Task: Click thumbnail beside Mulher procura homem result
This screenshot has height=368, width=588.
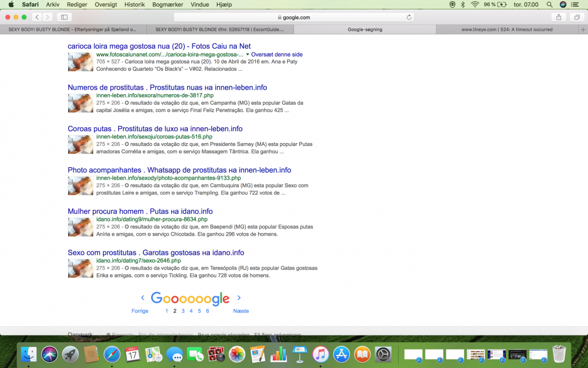Action: pyautogui.click(x=81, y=227)
